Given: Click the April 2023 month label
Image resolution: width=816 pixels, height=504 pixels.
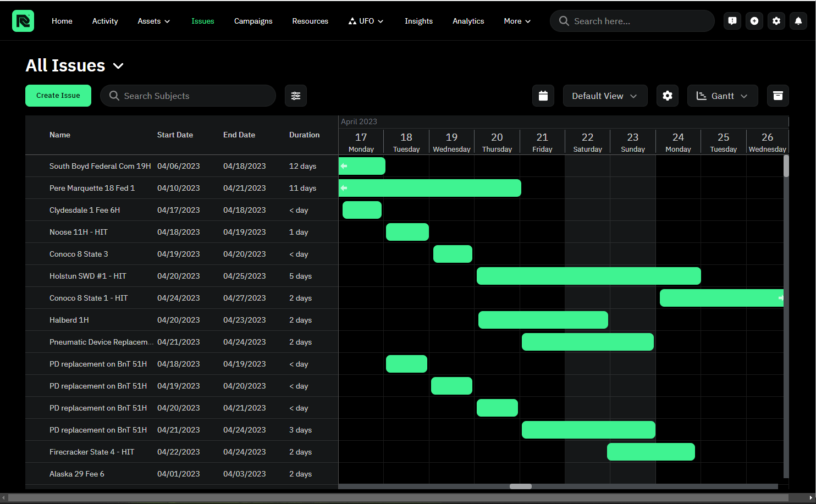Looking at the screenshot, I should coord(359,121).
